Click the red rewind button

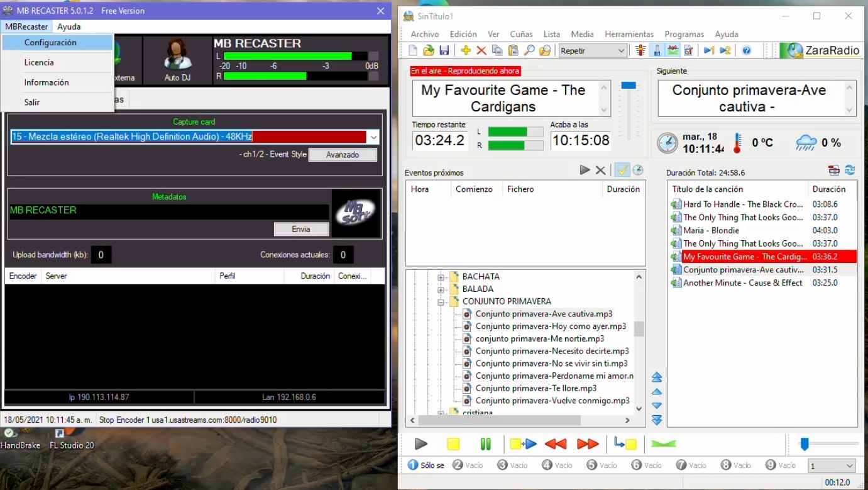[x=556, y=444]
